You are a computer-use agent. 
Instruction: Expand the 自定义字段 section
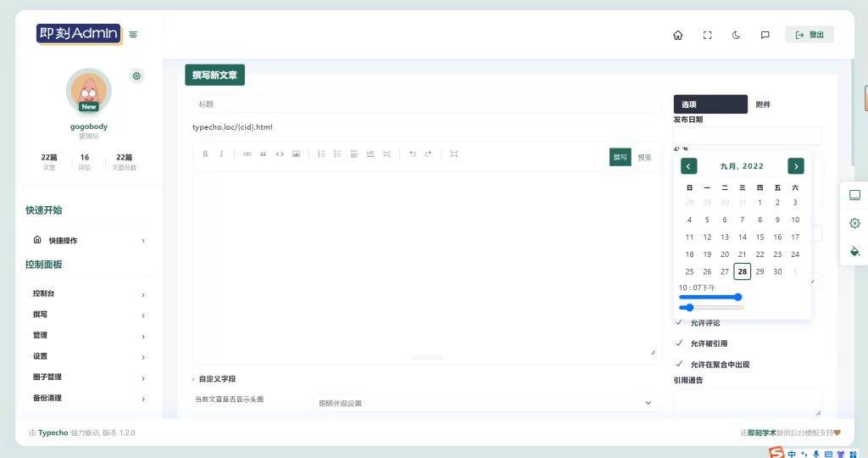click(x=216, y=378)
